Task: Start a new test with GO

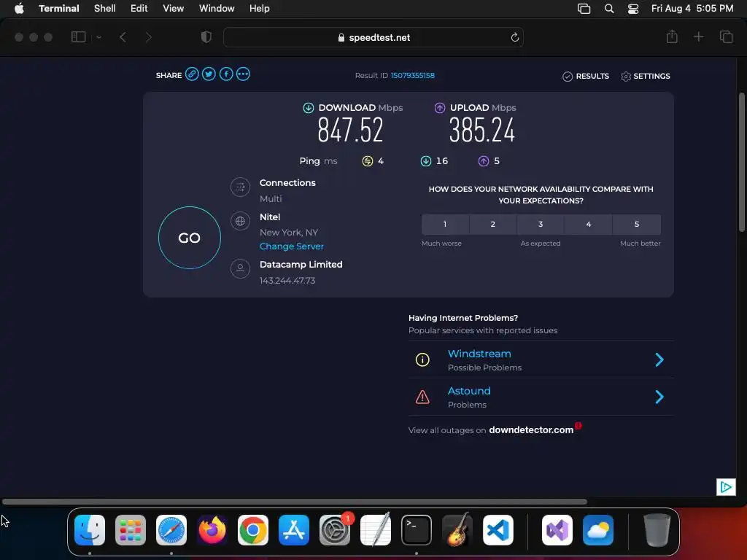Action: click(x=190, y=238)
